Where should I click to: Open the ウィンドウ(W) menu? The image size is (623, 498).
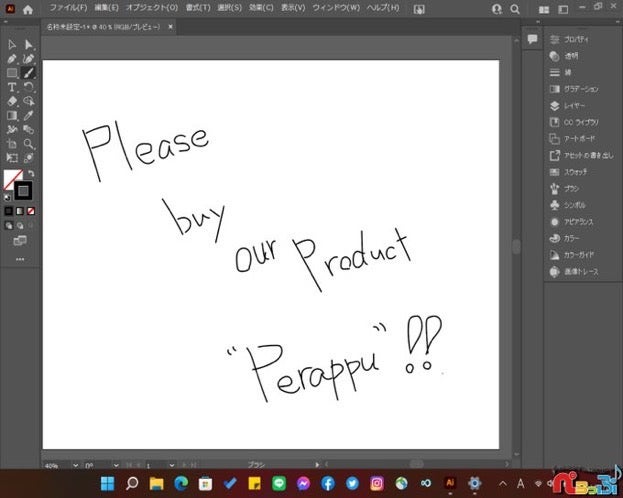coord(335,8)
